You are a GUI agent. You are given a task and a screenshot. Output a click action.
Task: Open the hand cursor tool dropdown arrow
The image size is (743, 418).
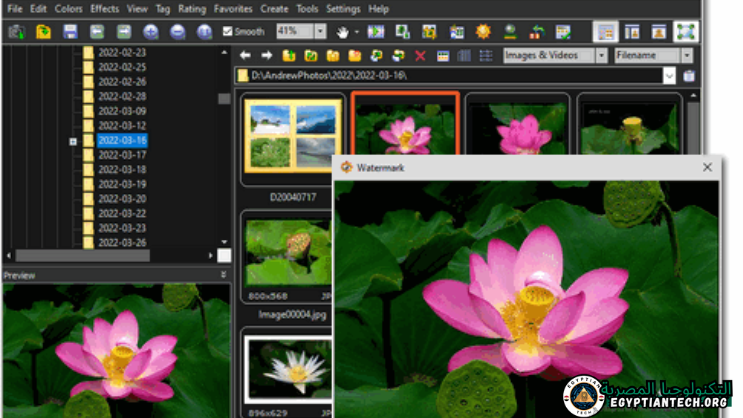(357, 32)
